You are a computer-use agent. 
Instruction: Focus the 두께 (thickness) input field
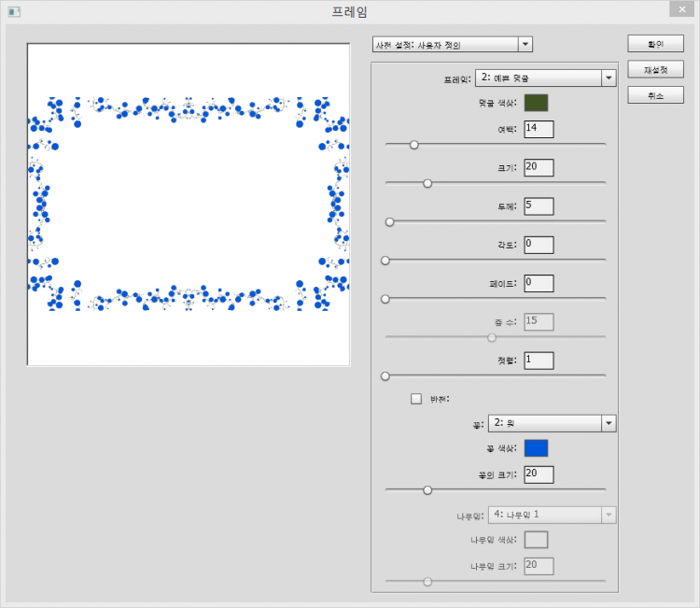(539, 205)
